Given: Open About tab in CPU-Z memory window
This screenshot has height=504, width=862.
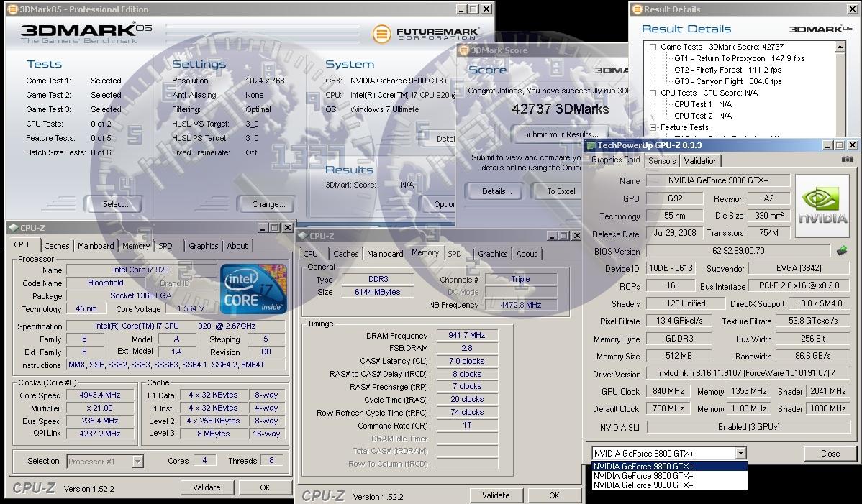Looking at the screenshot, I should tap(526, 254).
